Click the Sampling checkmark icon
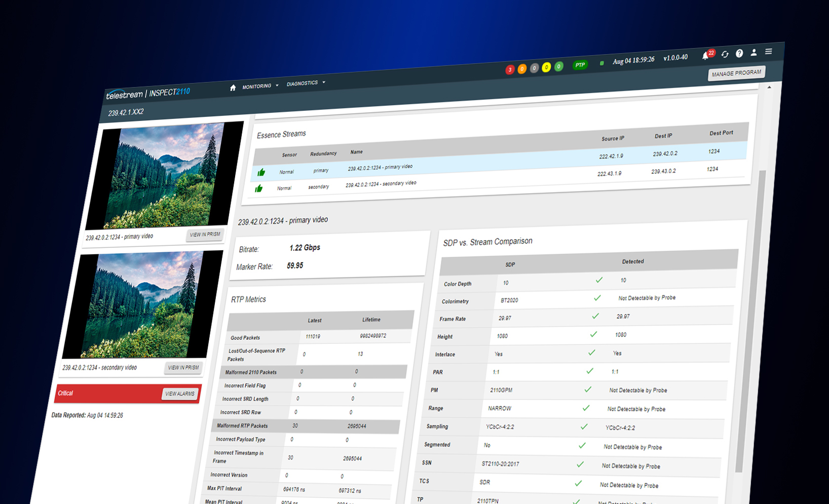The height and width of the screenshot is (504, 829). pos(584,427)
